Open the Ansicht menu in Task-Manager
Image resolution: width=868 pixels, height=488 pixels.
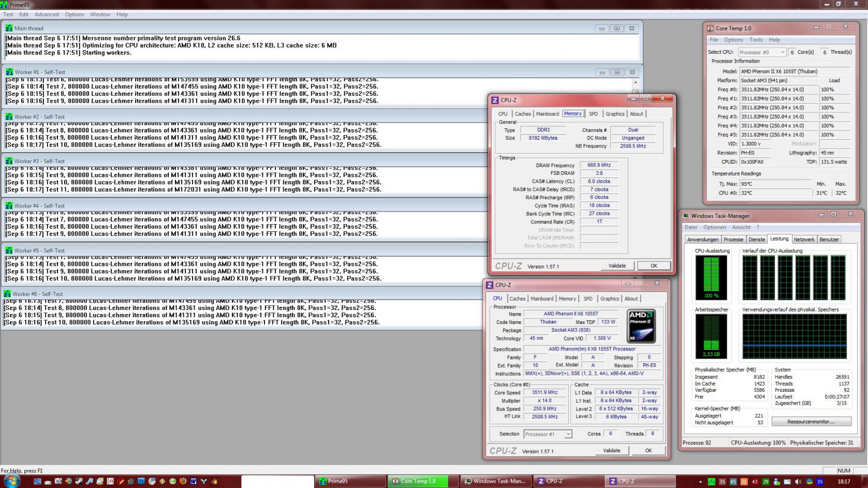click(x=741, y=227)
